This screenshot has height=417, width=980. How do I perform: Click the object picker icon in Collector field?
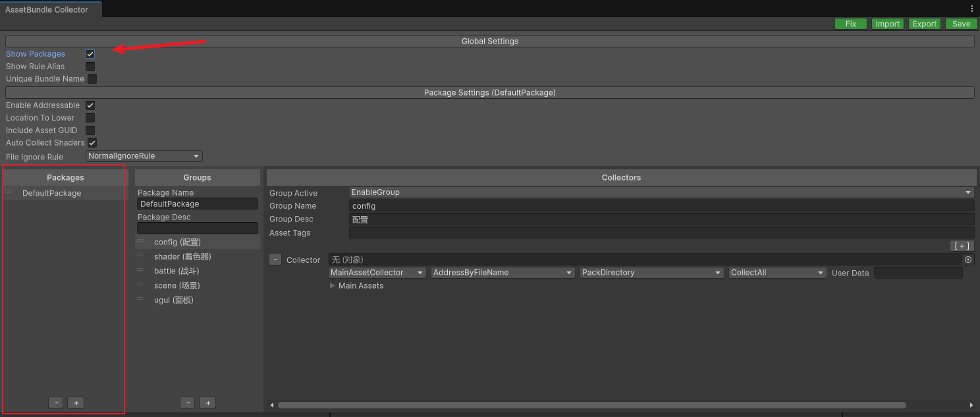(x=968, y=260)
